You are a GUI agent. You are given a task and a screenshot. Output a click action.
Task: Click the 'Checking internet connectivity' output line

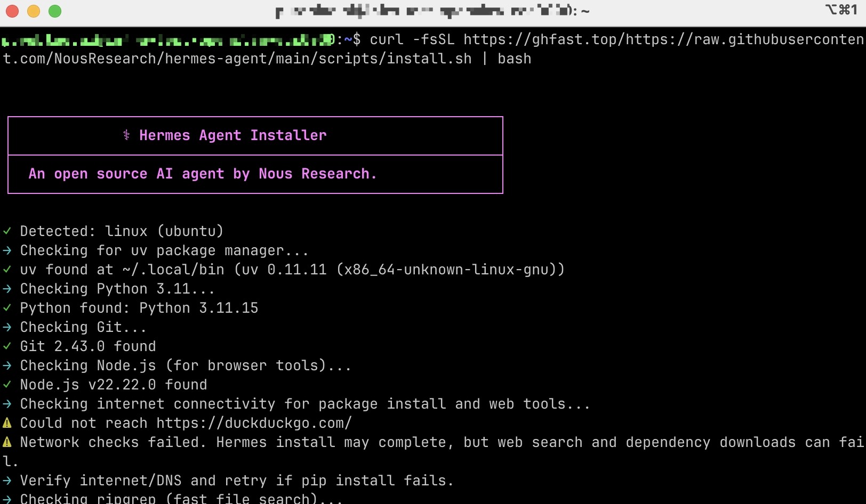click(x=305, y=404)
